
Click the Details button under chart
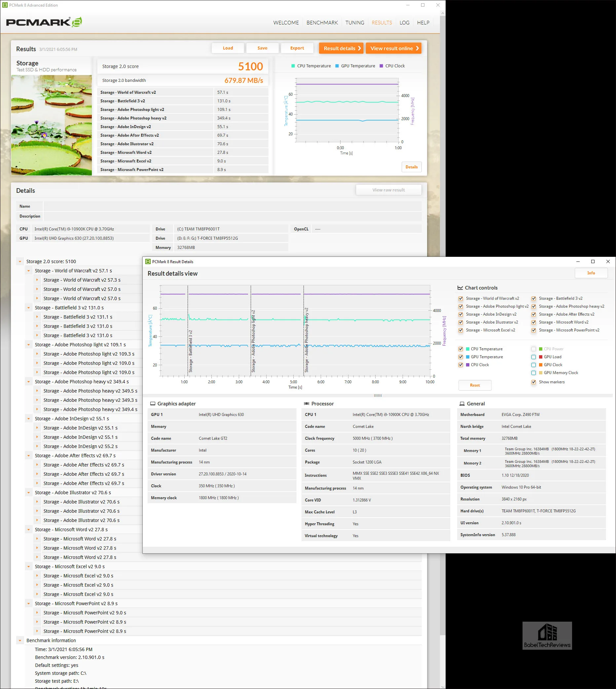(x=412, y=167)
